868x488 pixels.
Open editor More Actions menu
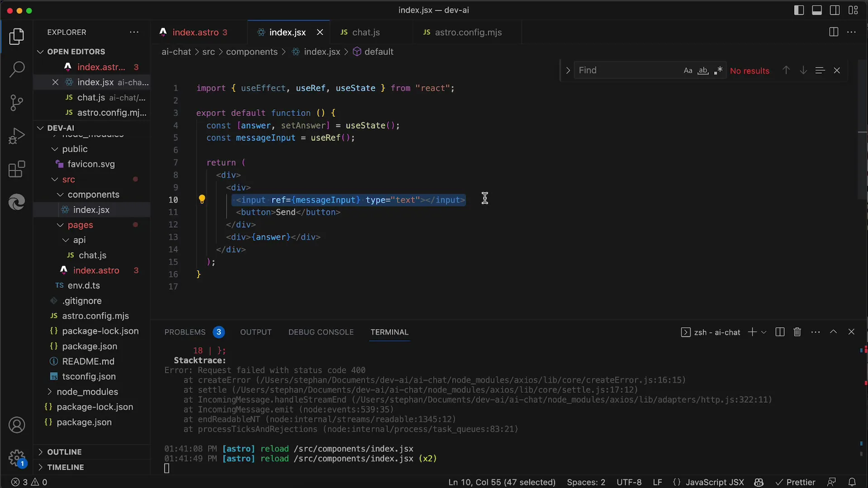coord(851,32)
